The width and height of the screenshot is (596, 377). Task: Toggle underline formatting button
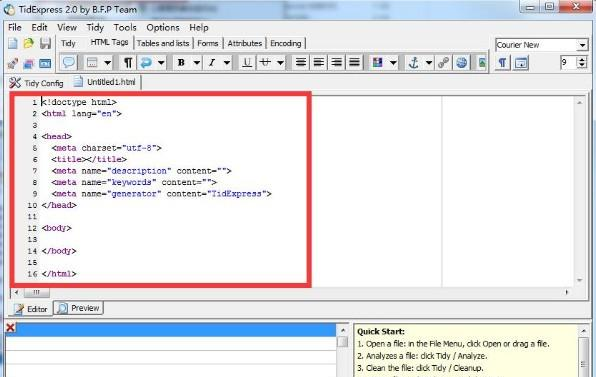[x=247, y=62]
